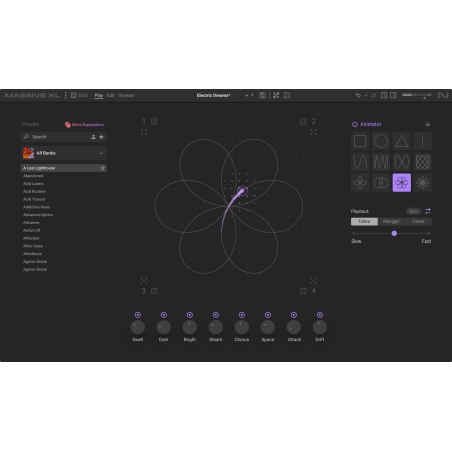Select the vertical line animator shape

coord(422,141)
